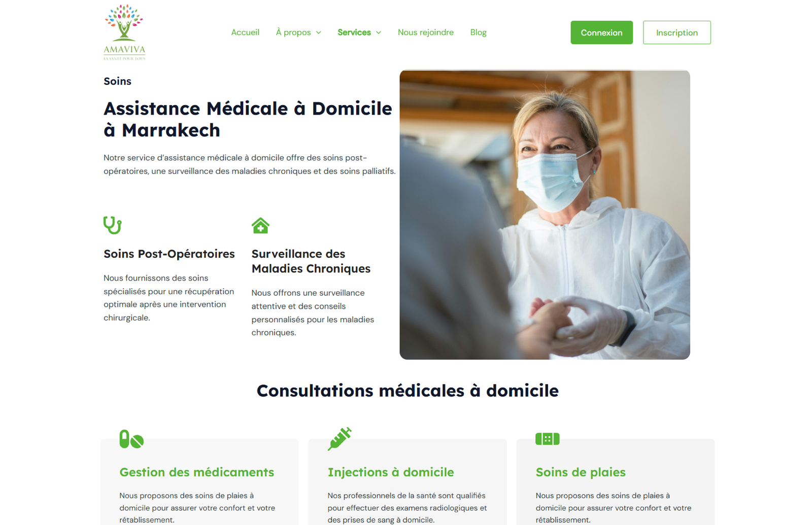Click the syringe icon for Injections à domicile
This screenshot has height=525, width=812.
tap(340, 439)
